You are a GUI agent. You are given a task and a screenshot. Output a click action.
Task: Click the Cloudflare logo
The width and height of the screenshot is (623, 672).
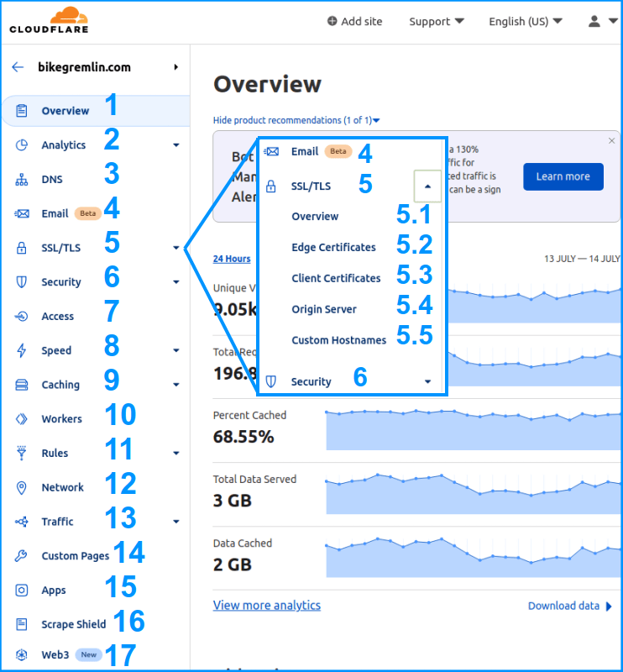[x=49, y=20]
